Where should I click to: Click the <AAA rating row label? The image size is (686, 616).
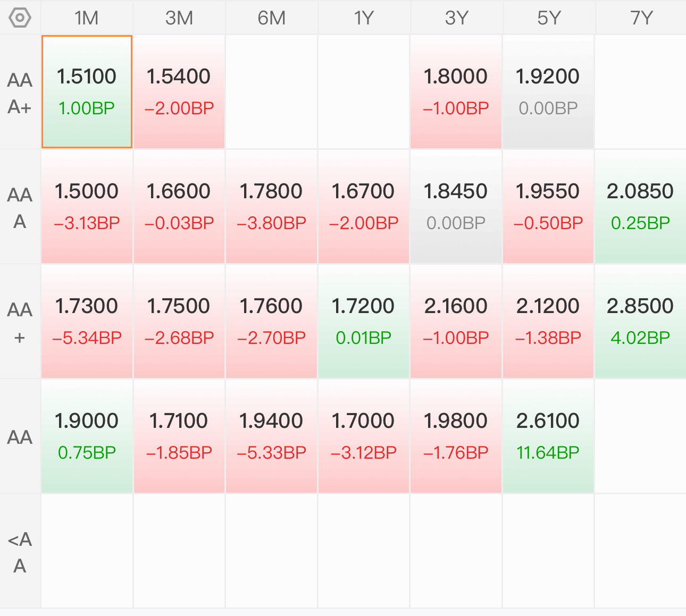[x=20, y=552]
